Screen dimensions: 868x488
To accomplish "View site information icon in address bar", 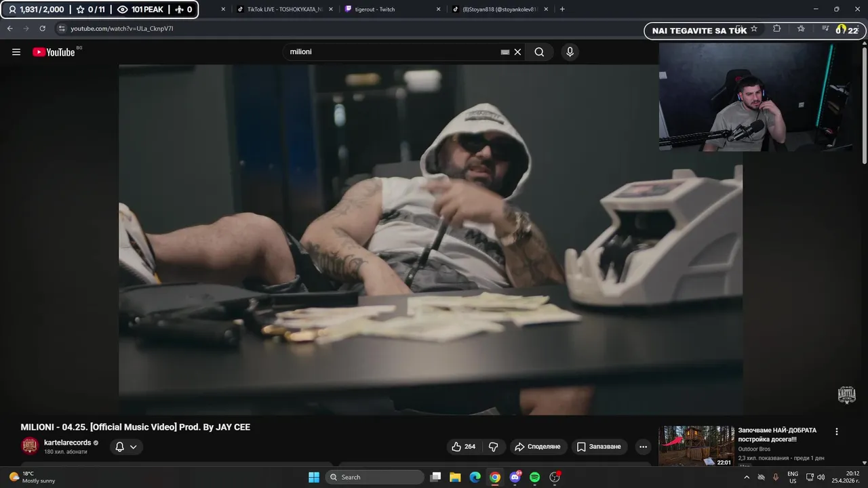I will (62, 29).
